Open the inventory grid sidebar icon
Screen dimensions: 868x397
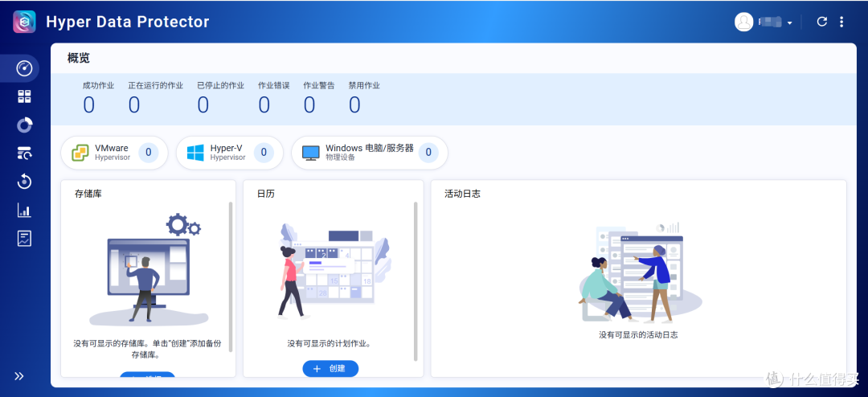24,97
